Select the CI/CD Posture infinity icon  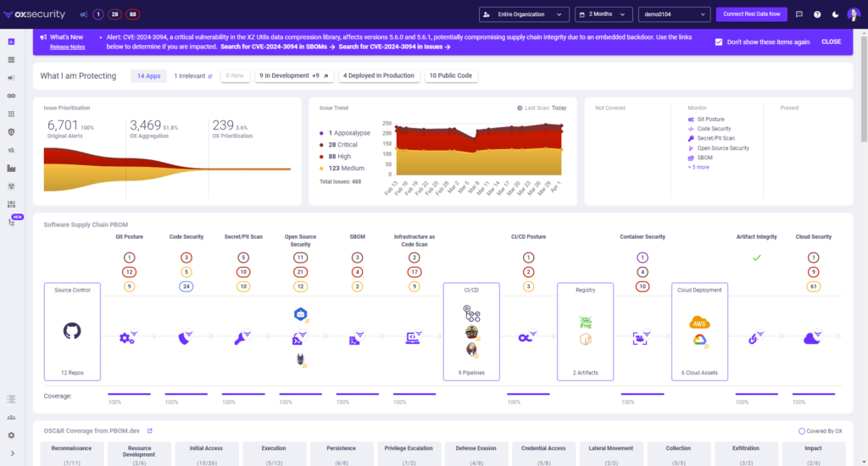pos(526,336)
